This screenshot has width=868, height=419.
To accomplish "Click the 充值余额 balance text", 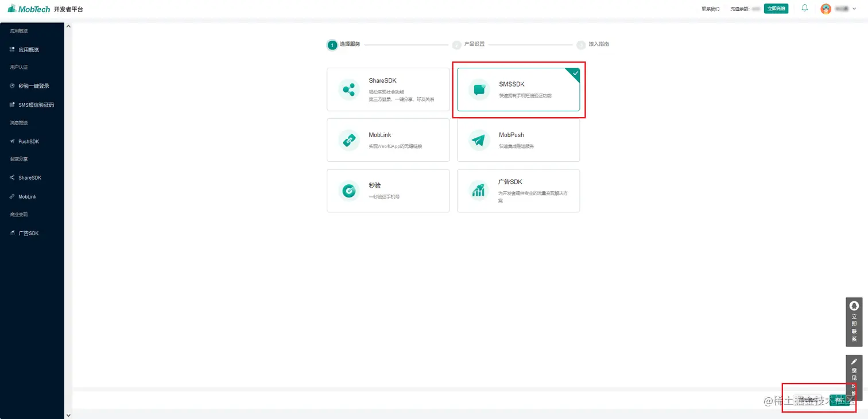I will pyautogui.click(x=745, y=9).
